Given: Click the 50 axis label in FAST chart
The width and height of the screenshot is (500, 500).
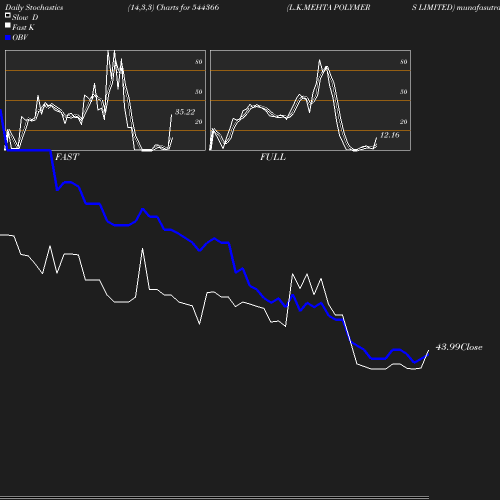Looking at the screenshot, I should pyautogui.click(x=199, y=92).
